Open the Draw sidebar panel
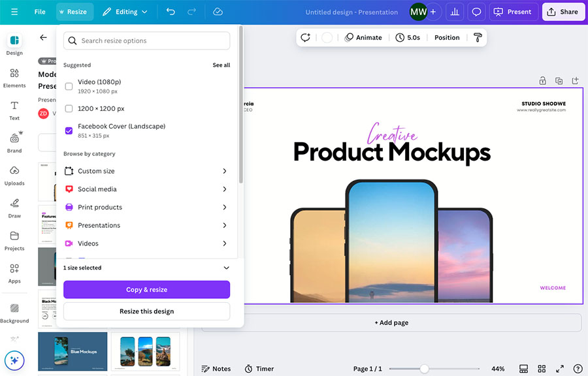This screenshot has height=376, width=588. click(x=14, y=208)
